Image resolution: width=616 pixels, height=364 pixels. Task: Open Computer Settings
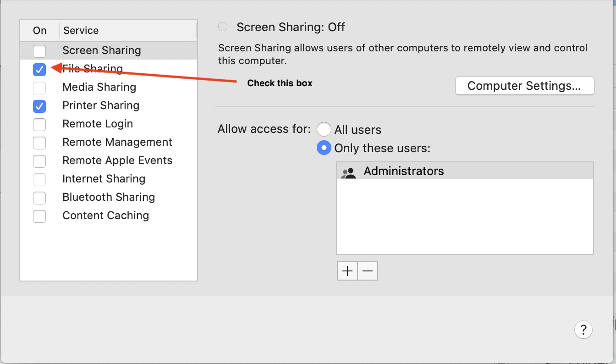[524, 86]
